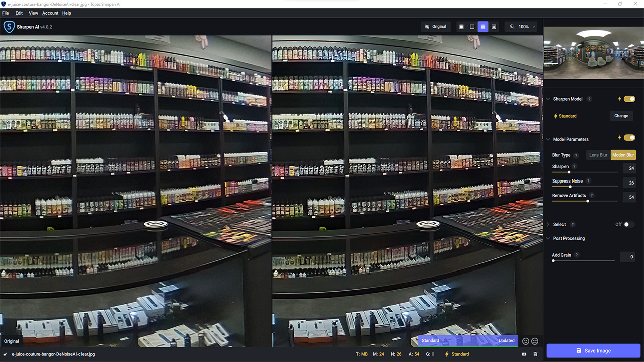644x362 pixels.
Task: Adjust the Remove Artifacts slider handle
Action: pyautogui.click(x=587, y=201)
